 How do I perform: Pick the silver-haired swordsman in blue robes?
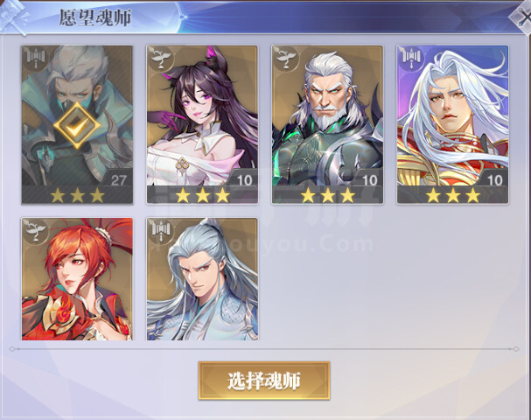point(202,279)
